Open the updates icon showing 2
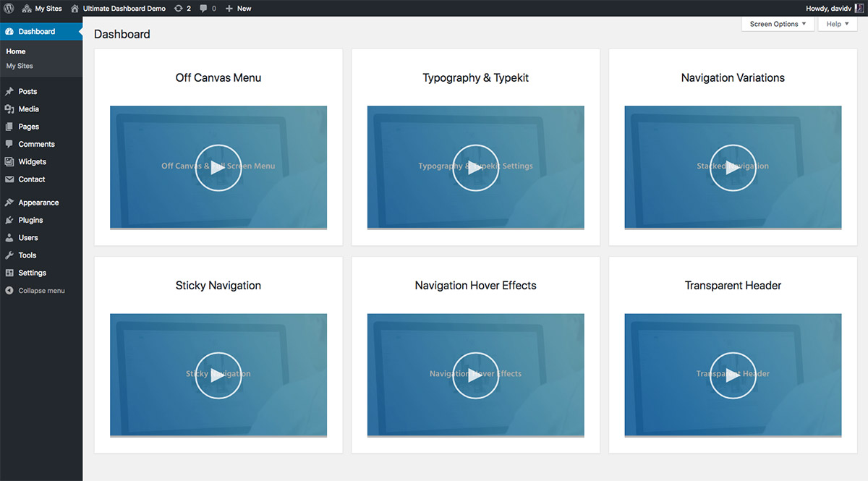Viewport: 868px width, 481px height. (x=178, y=8)
